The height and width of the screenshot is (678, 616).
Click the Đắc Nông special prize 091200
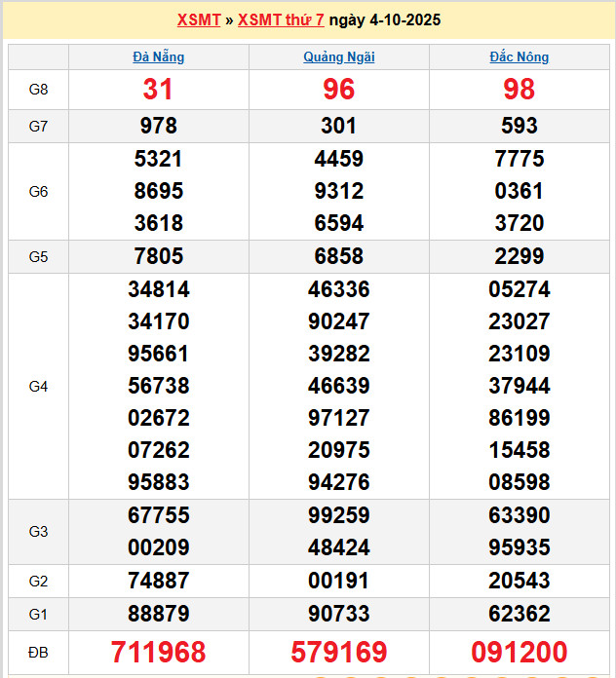[519, 652]
